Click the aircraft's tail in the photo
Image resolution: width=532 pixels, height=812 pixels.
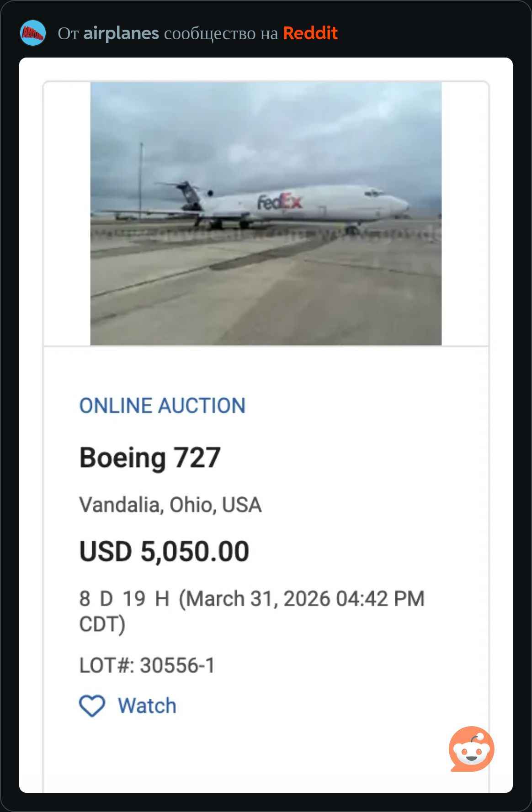189,194
